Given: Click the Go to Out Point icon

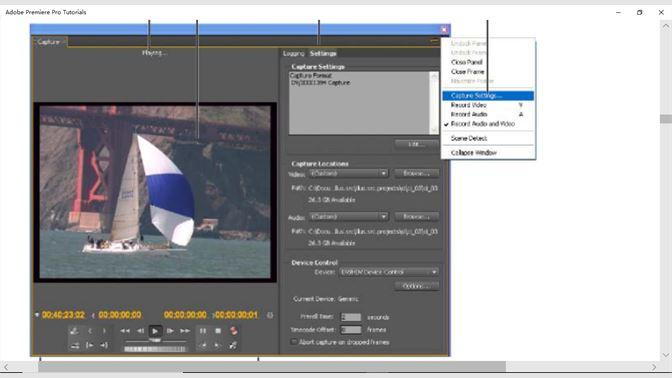Looking at the screenshot, I should tap(104, 345).
